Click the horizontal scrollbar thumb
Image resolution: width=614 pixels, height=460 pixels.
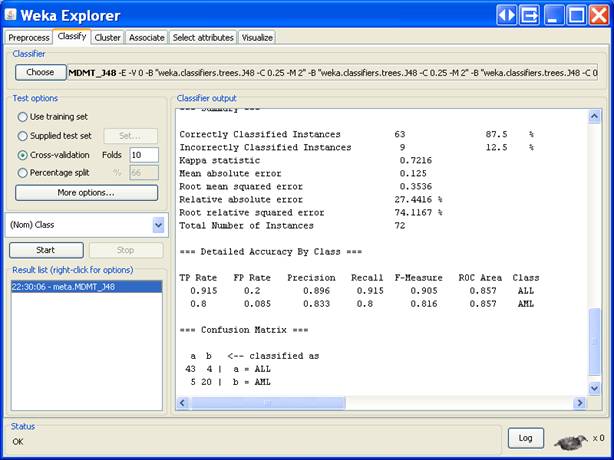pos(268,403)
